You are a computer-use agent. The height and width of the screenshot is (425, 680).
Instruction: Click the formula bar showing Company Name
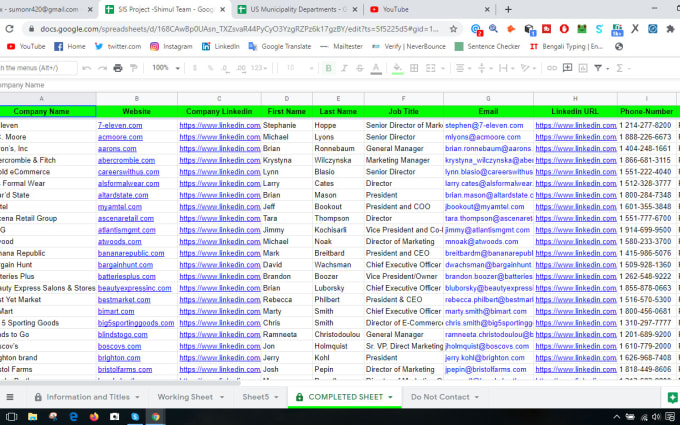(340, 85)
